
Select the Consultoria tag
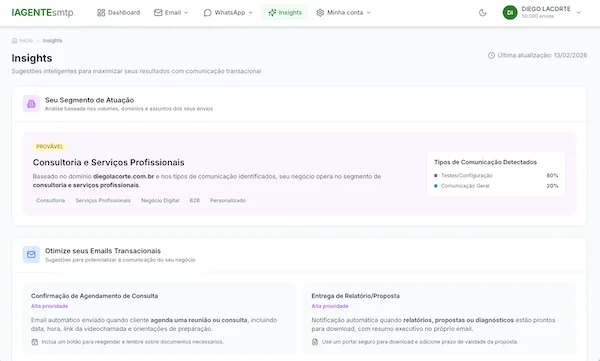pos(51,201)
